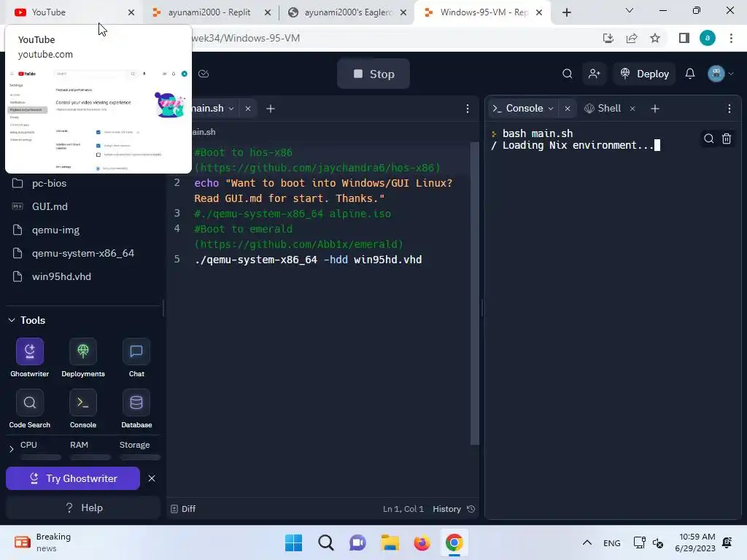Open user account avatar dropdown
Viewport: 747px width, 560px height.
(720, 74)
